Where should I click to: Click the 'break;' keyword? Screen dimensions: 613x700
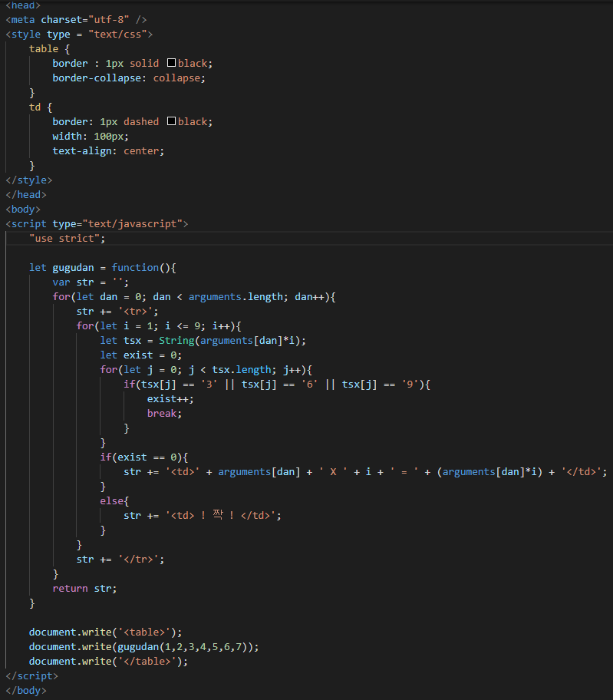pyautogui.click(x=165, y=414)
